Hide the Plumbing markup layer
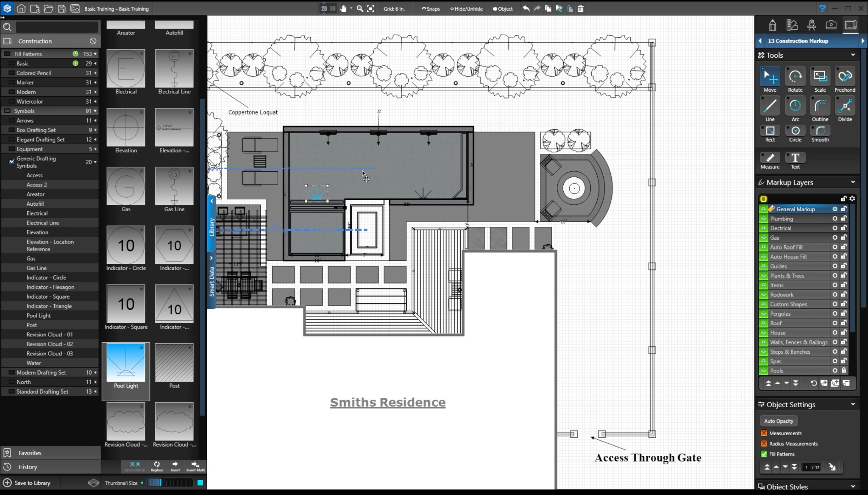The height and width of the screenshot is (495, 868). point(763,219)
